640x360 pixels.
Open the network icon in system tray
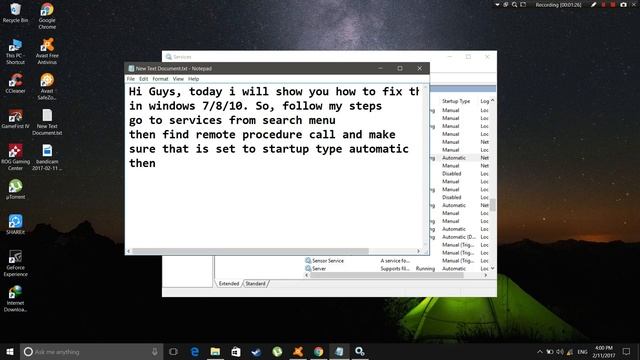point(570,351)
